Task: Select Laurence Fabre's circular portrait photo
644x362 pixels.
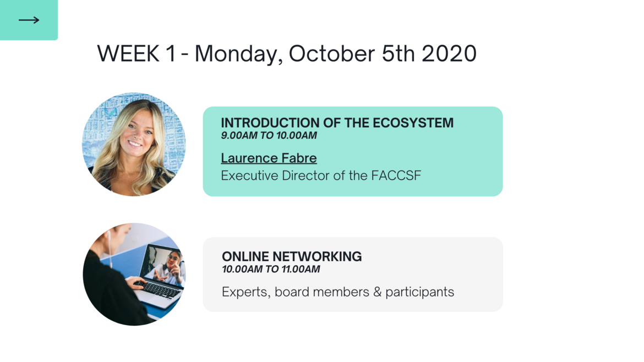Action: pyautogui.click(x=134, y=144)
